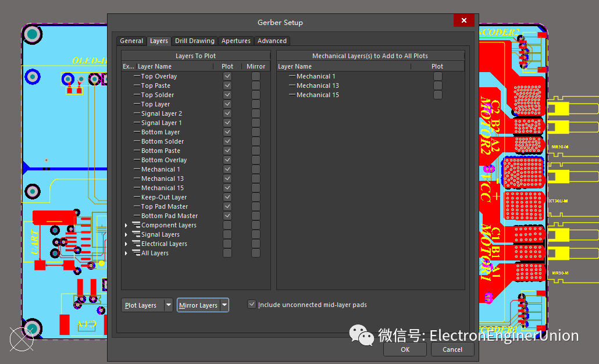Open the Apertures tab
This screenshot has height=364, width=599.
[x=236, y=41]
